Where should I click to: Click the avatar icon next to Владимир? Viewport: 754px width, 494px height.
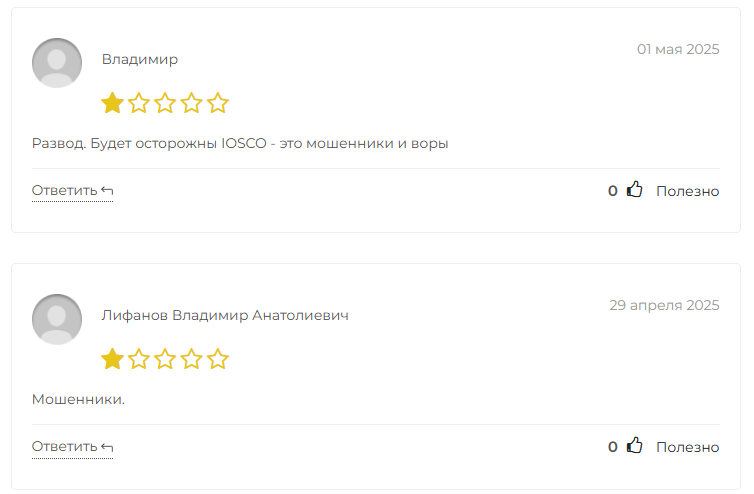point(57,63)
